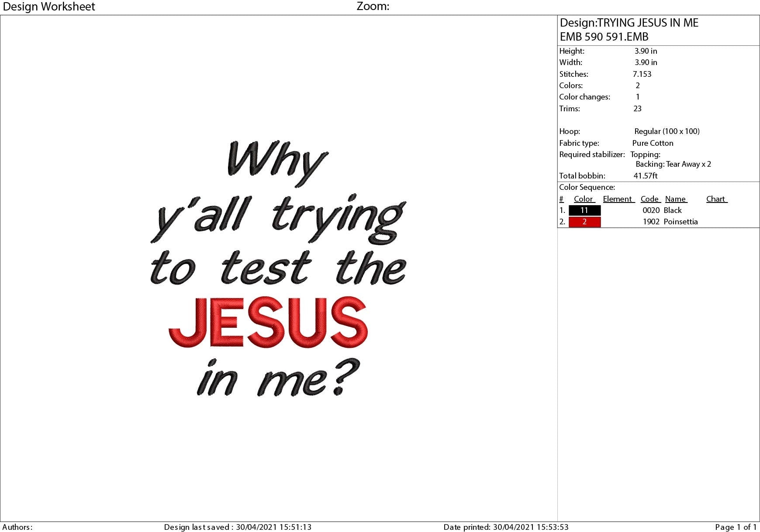Click the 'Design Worksheet' title text
The image size is (760, 532).
pos(49,7)
